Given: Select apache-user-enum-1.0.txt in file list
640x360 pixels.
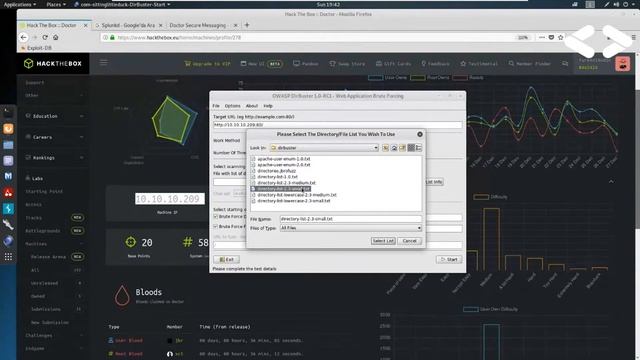Looking at the screenshot, I should click(284, 159).
